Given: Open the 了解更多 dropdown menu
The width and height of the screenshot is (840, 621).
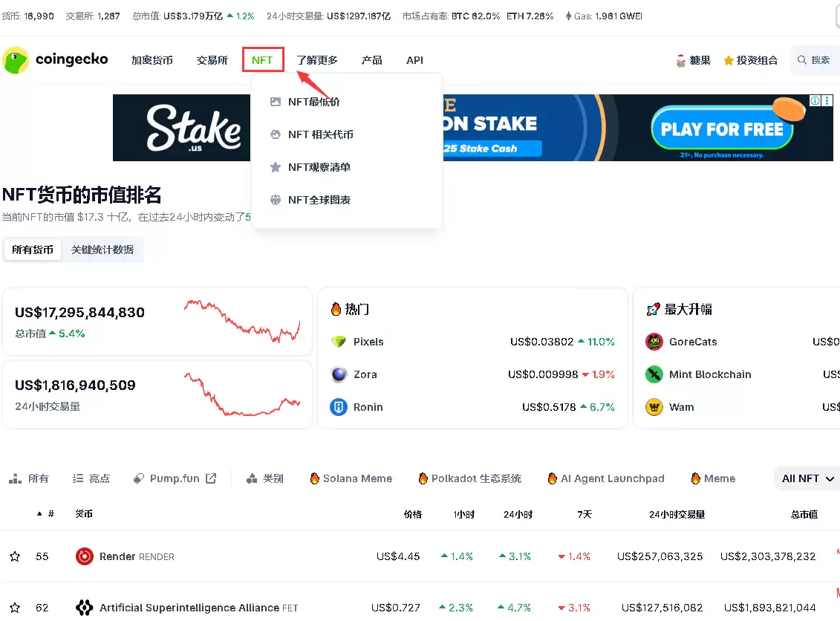Looking at the screenshot, I should 316,60.
